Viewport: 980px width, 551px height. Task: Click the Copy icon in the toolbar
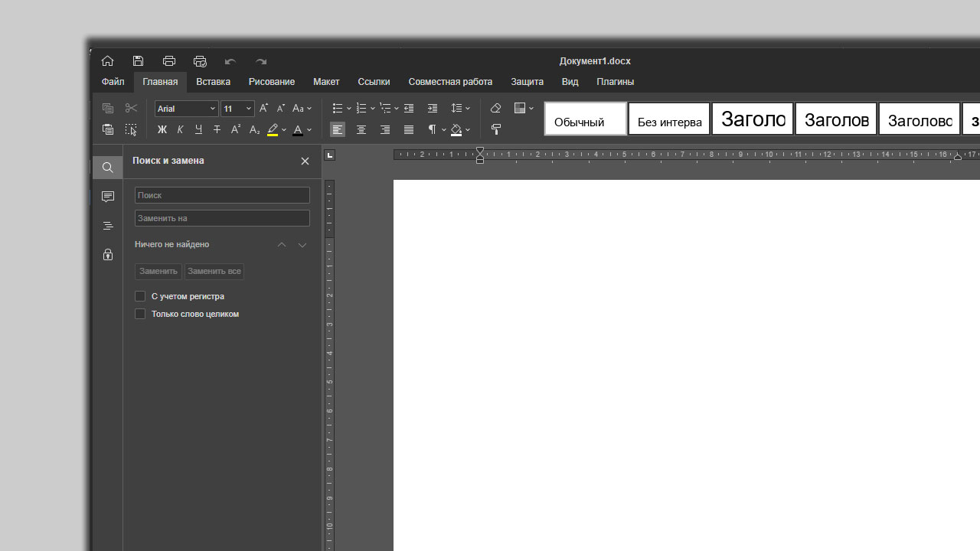(x=107, y=109)
